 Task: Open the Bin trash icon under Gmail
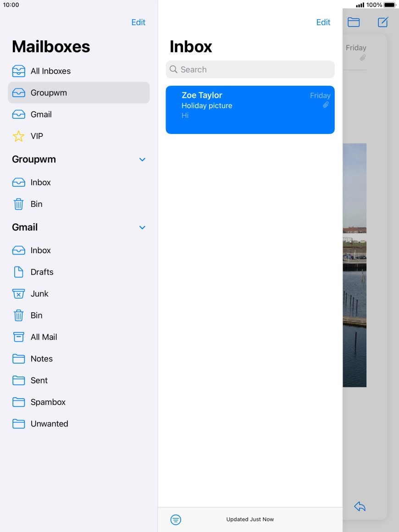pyautogui.click(x=18, y=315)
